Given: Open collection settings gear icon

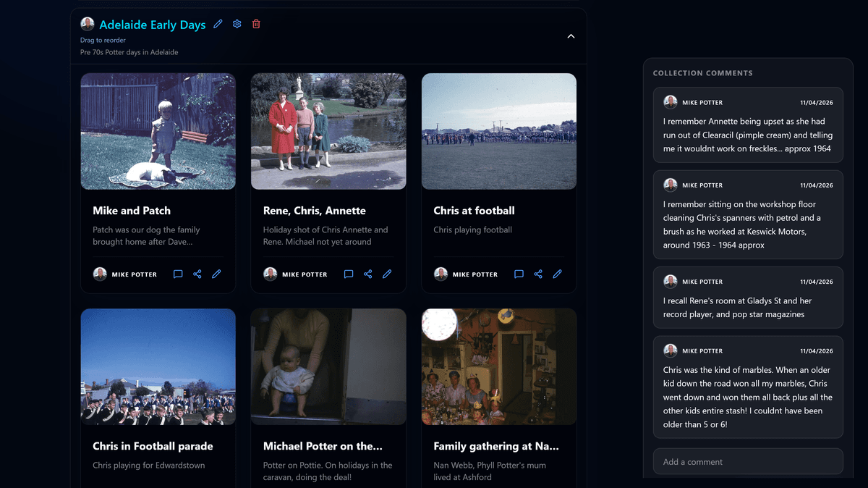Looking at the screenshot, I should 237,25.
